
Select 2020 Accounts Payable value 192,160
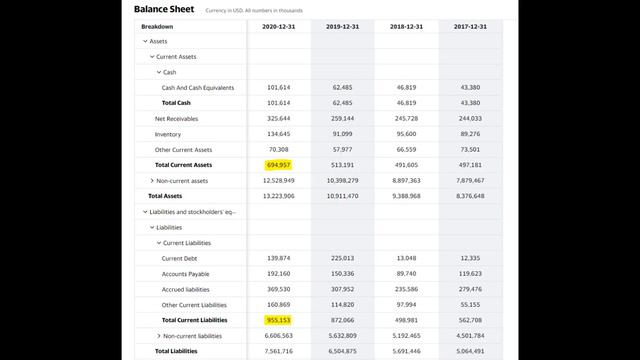point(278,273)
